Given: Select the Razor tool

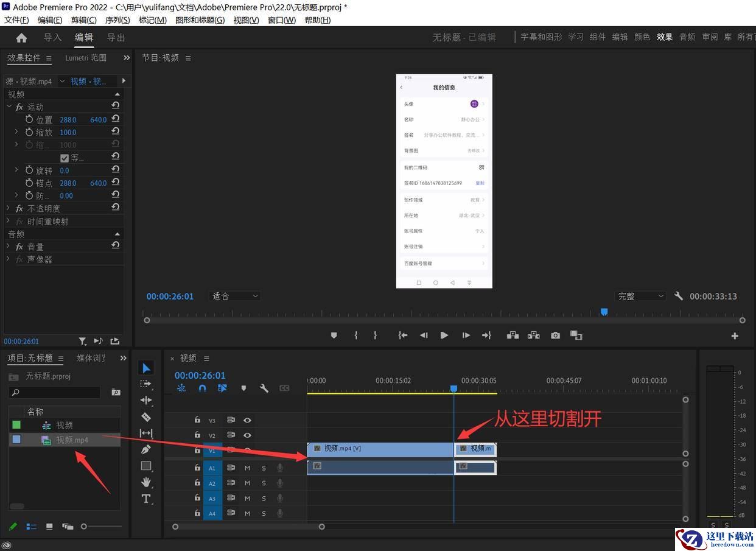Looking at the screenshot, I should [146, 417].
